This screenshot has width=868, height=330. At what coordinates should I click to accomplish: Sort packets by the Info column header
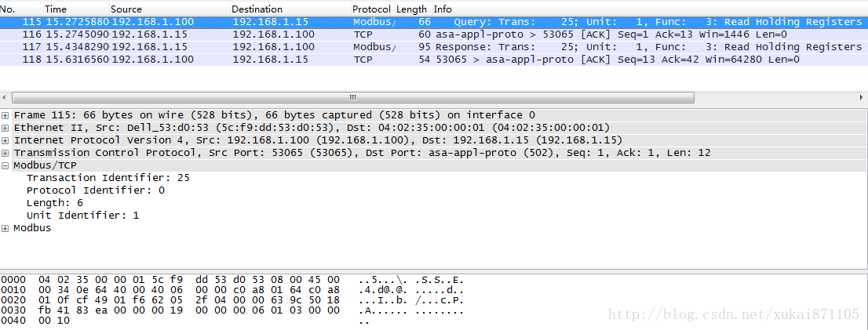tap(650, 9)
